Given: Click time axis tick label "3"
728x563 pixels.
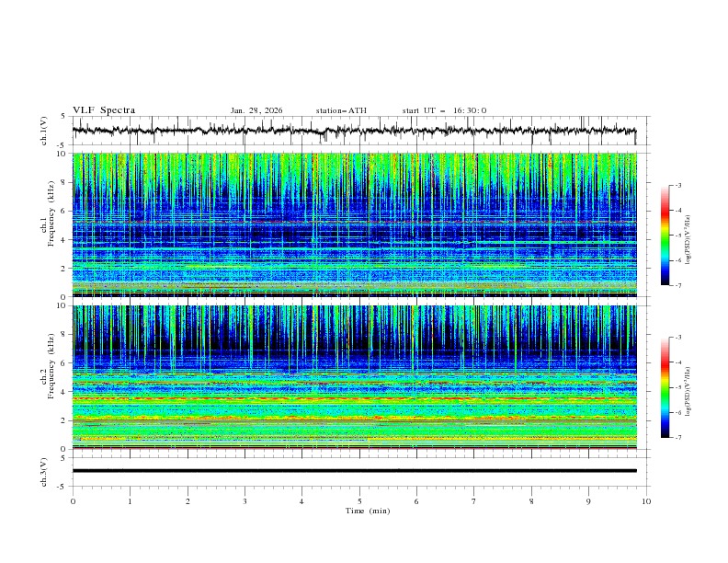Looking at the screenshot, I should pyautogui.click(x=245, y=501).
